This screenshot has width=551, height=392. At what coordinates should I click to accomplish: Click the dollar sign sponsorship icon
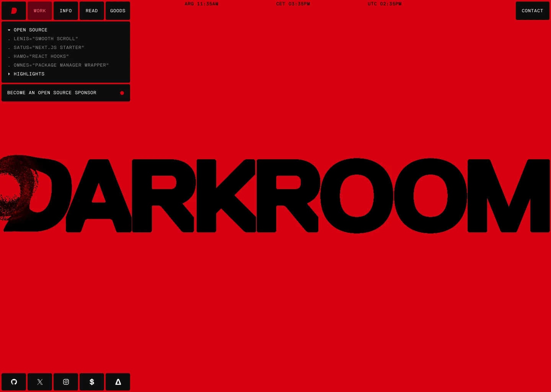[92, 382]
